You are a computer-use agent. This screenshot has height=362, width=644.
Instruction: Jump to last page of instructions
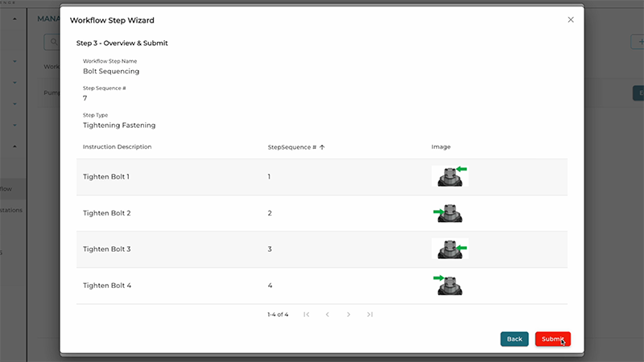click(369, 315)
